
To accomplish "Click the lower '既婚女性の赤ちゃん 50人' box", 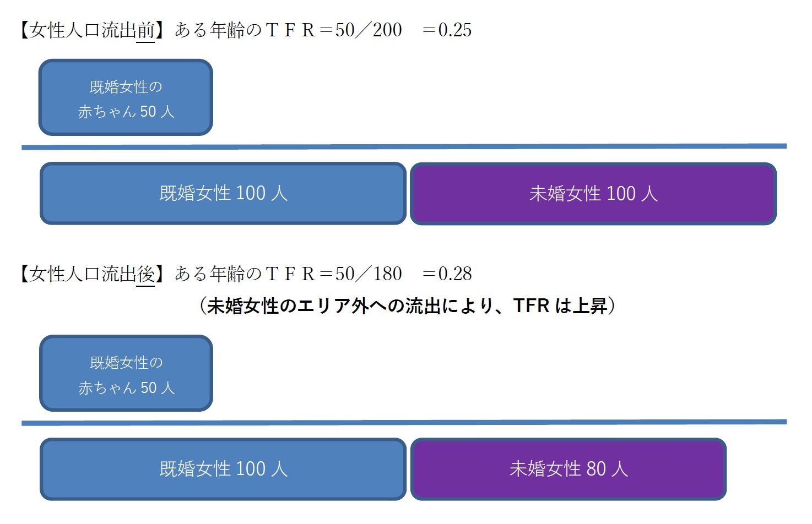I will coord(126,374).
